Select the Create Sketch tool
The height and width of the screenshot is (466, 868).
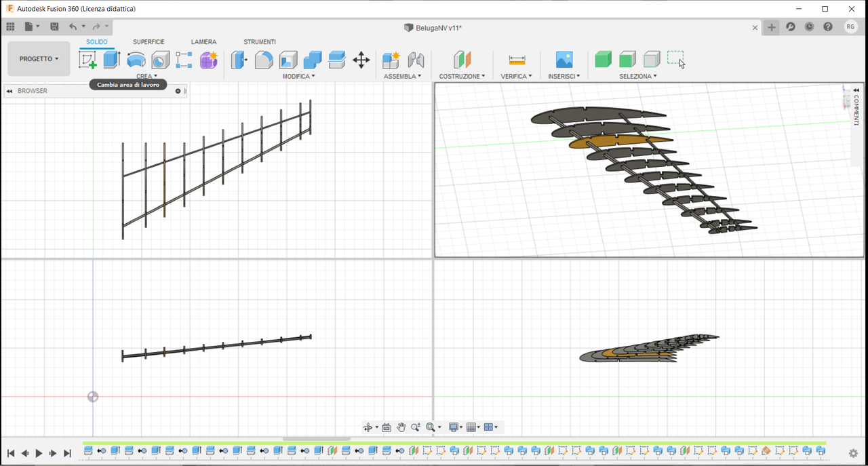point(87,60)
